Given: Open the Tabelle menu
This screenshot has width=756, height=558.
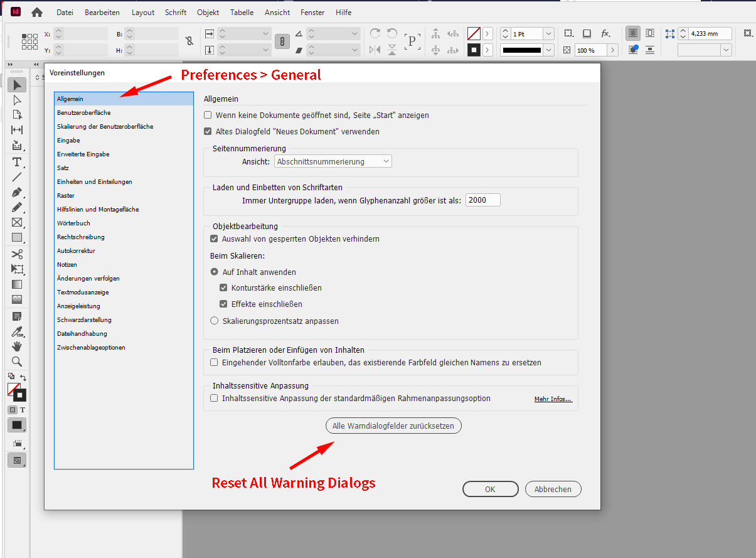Looking at the screenshot, I should (242, 12).
